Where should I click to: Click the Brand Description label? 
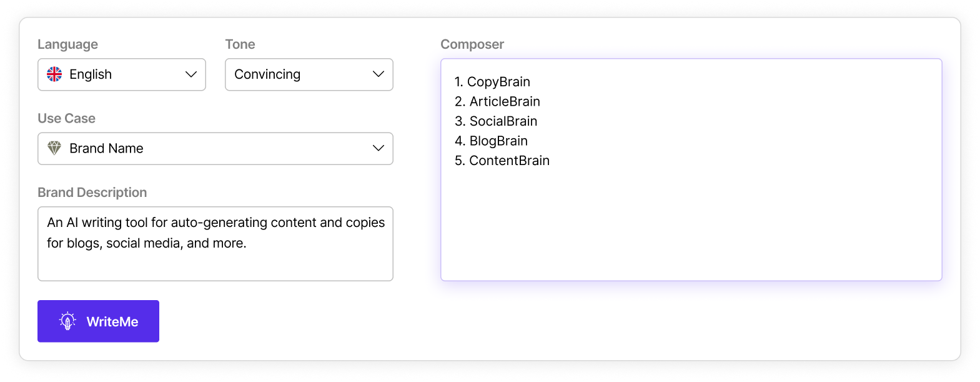[x=92, y=193]
